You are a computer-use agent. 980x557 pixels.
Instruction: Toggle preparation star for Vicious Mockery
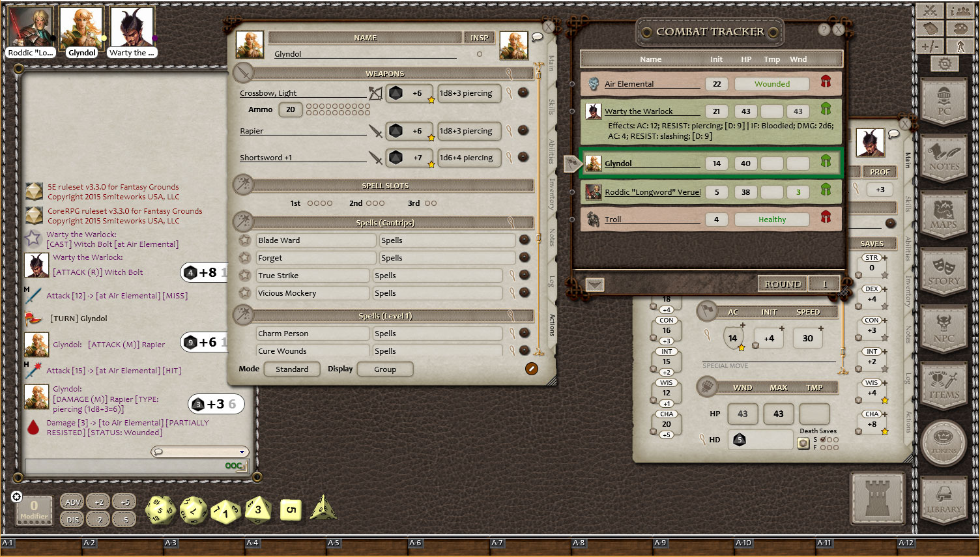pos(244,293)
